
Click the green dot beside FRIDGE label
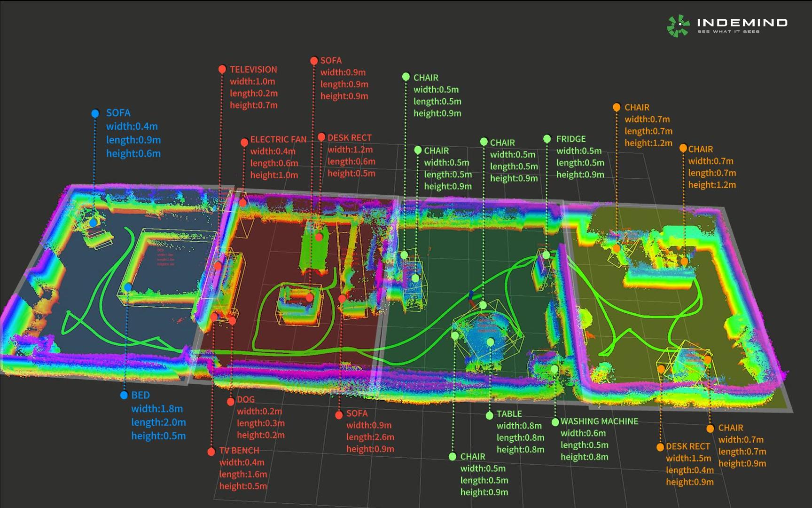point(547,139)
